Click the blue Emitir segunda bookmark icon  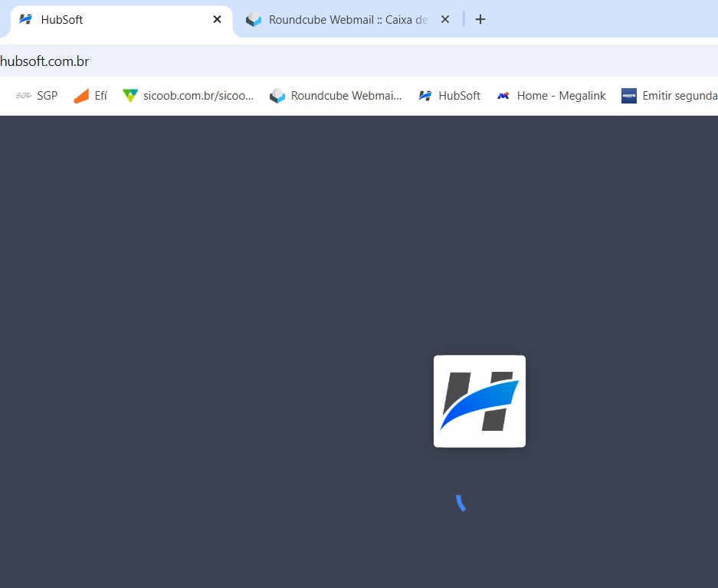(x=628, y=96)
